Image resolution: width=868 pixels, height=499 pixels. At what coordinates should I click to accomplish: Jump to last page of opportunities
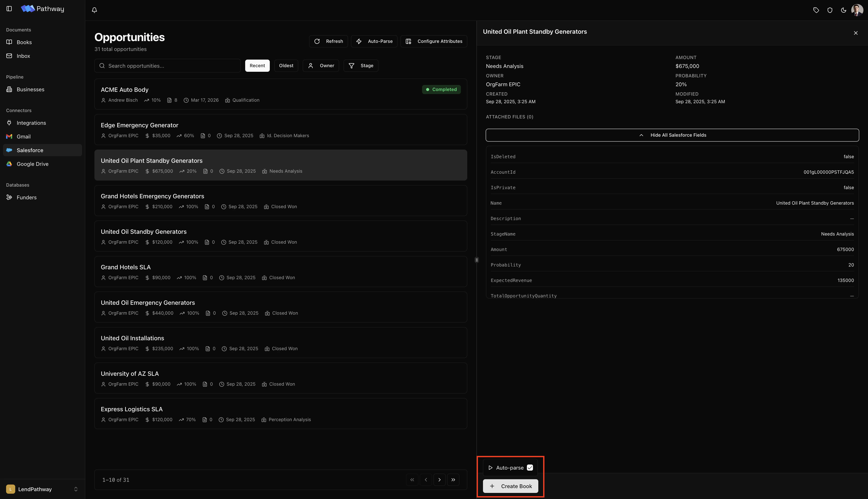(453, 480)
